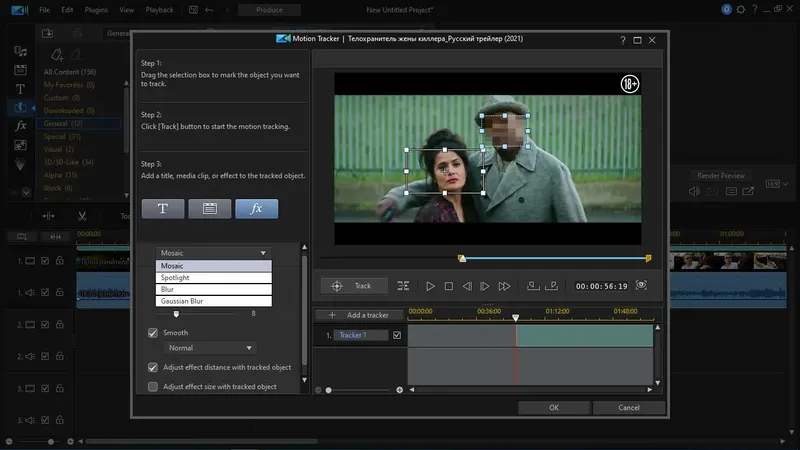Stop the preview playback
This screenshot has width=800, height=450.
point(449,286)
